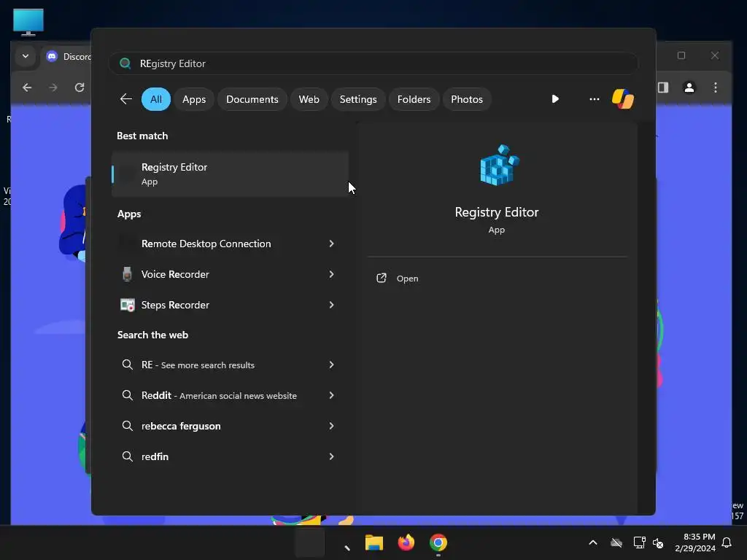This screenshot has width=747, height=560.
Task: Switch to the Folders filter tab
Action: (x=414, y=99)
